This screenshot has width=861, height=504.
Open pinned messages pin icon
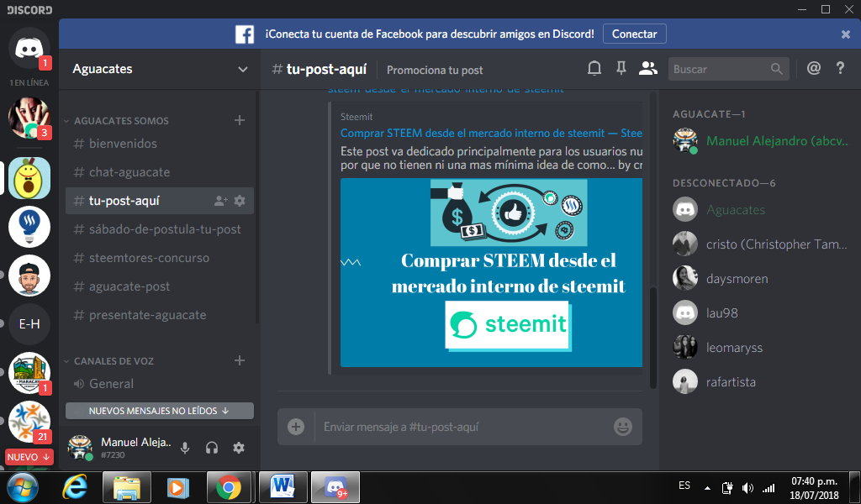tap(621, 68)
